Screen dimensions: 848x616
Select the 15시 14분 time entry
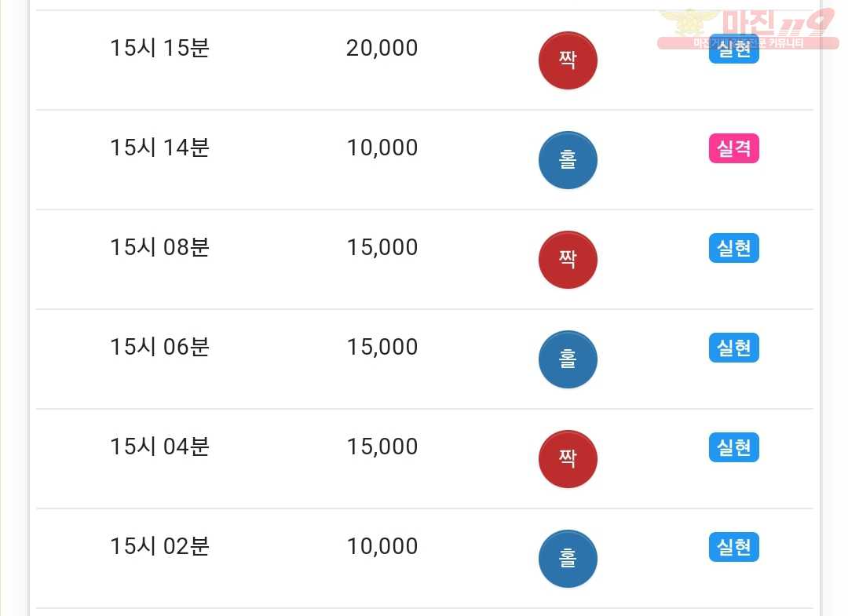(159, 148)
